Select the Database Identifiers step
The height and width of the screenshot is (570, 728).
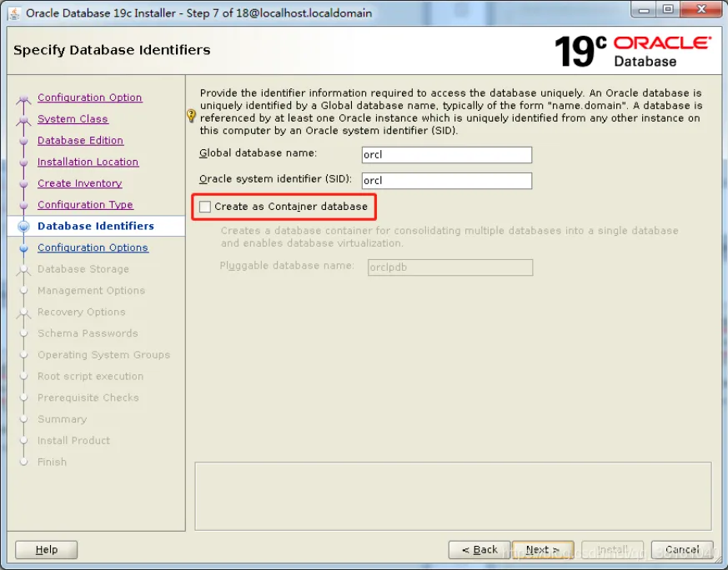pos(96,226)
